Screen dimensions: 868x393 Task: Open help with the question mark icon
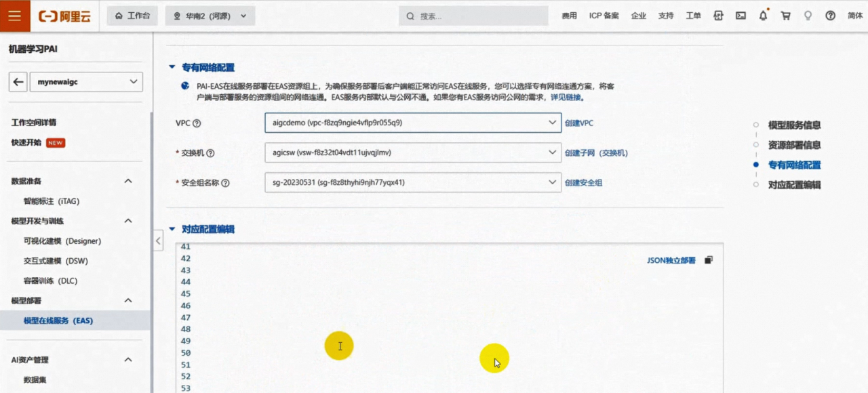click(x=830, y=15)
